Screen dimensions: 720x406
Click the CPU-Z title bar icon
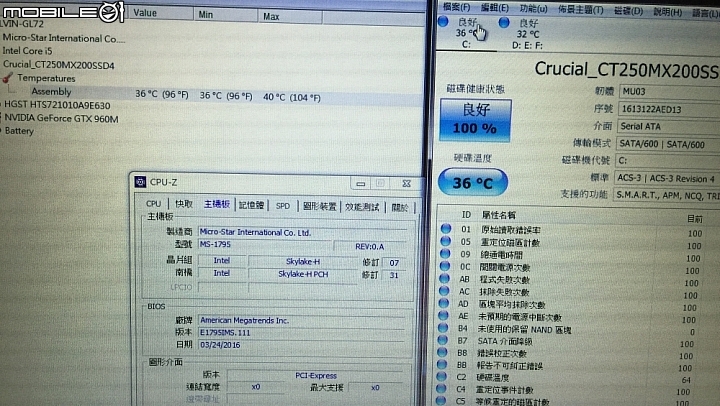[x=140, y=182]
